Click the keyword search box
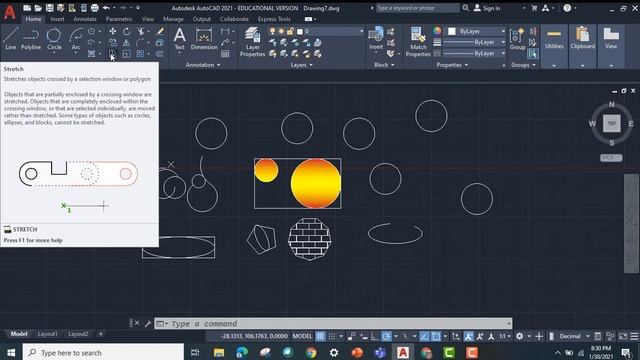Screen dimensions: 640x360 417,8
